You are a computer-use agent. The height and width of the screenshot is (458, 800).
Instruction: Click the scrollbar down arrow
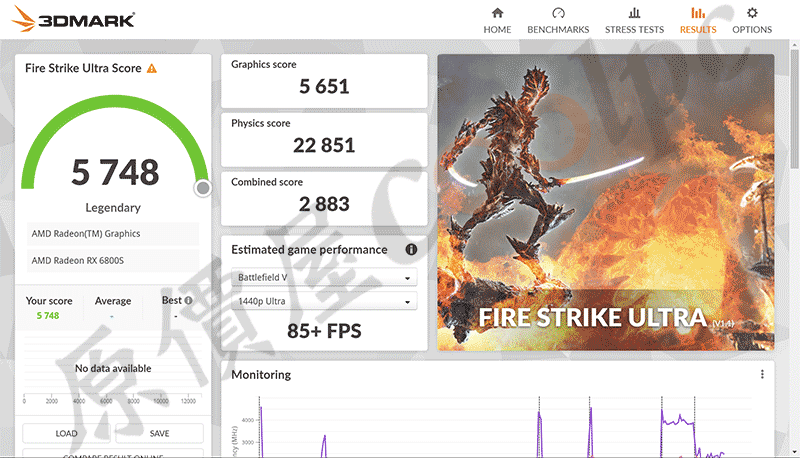(794, 452)
